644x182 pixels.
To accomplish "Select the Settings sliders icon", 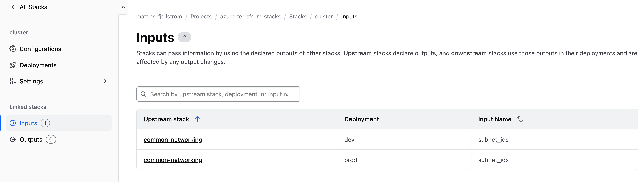I will pyautogui.click(x=13, y=81).
